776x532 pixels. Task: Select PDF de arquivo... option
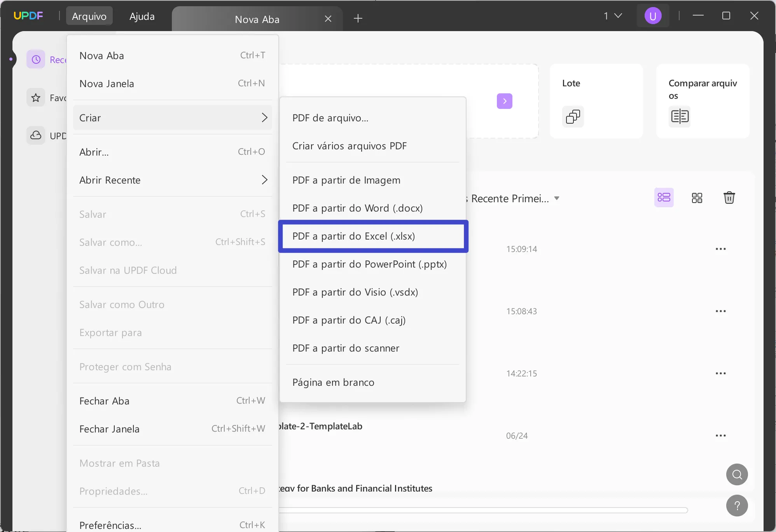click(373, 118)
